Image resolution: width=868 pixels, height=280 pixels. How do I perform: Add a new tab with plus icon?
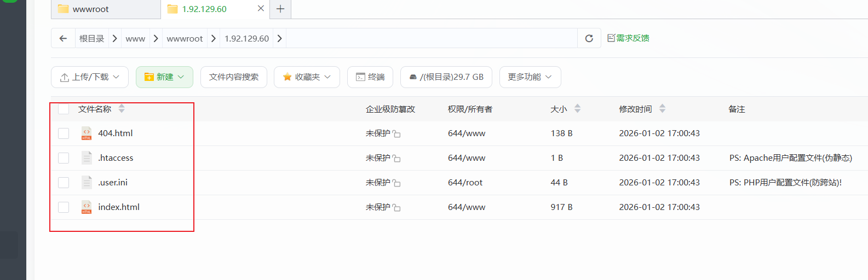point(280,9)
